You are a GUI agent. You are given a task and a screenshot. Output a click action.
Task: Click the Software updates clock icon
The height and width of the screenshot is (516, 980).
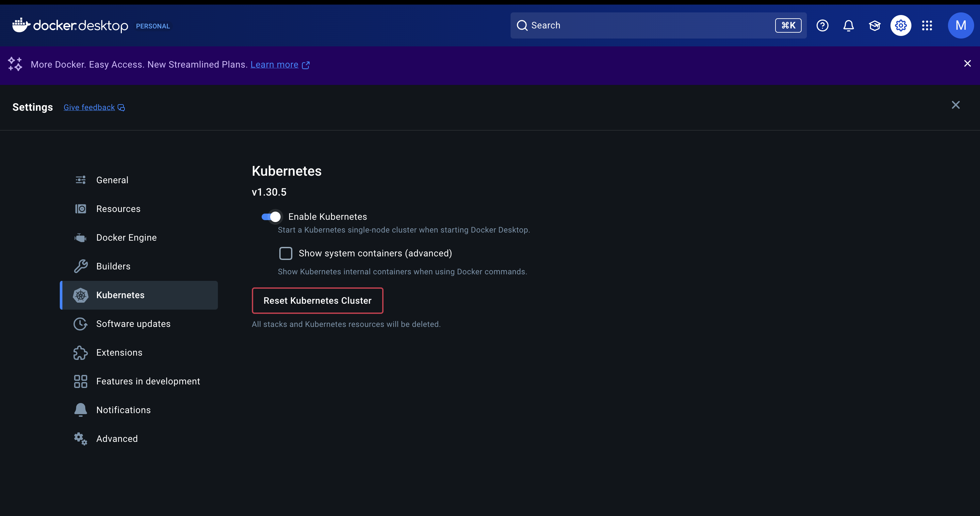(81, 324)
